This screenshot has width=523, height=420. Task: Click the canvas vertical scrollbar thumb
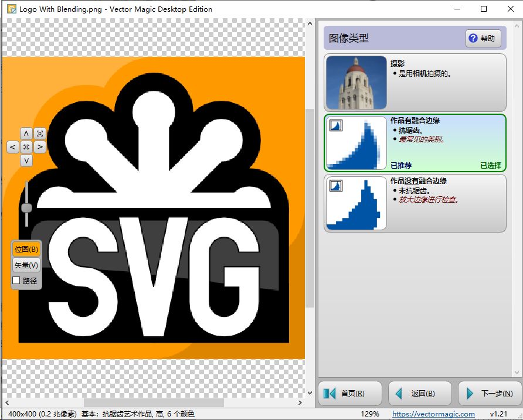point(310,209)
